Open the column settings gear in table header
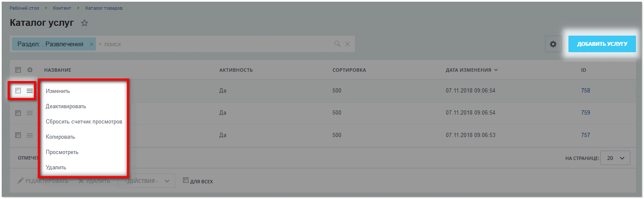Screen dimensions: 644x199 [x=30, y=70]
